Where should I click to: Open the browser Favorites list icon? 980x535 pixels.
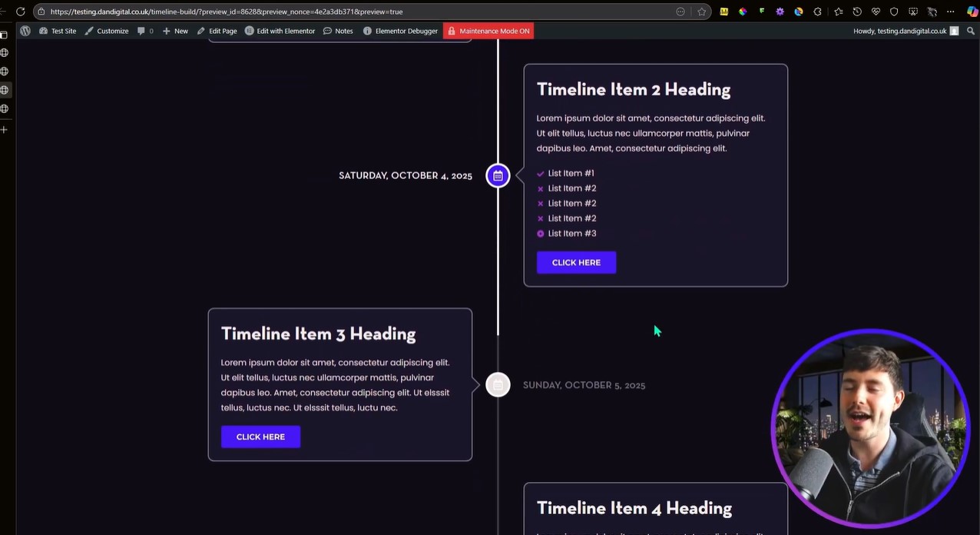tap(838, 12)
